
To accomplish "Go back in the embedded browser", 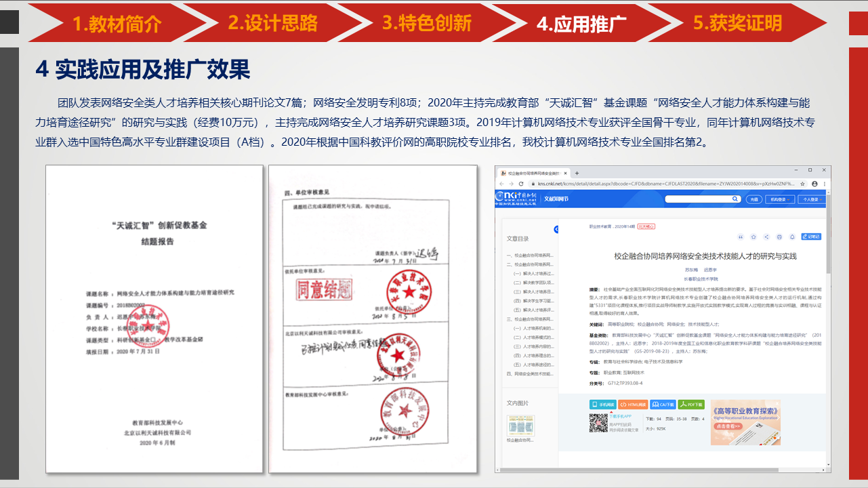I will pos(501,184).
